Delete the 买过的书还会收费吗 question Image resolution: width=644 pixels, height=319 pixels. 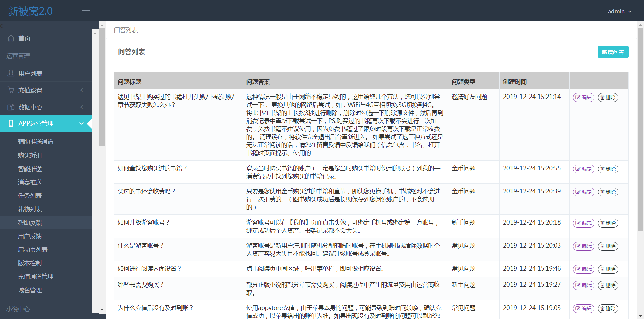tap(608, 192)
